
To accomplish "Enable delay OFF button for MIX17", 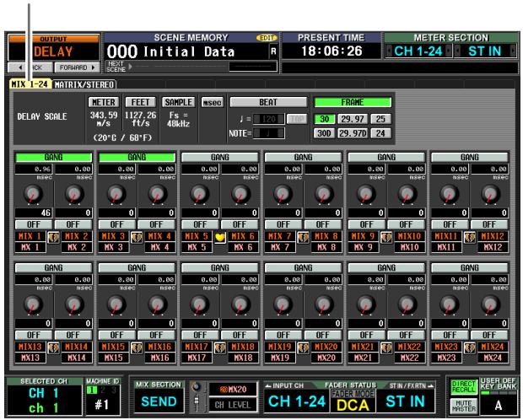I will tap(200, 335).
